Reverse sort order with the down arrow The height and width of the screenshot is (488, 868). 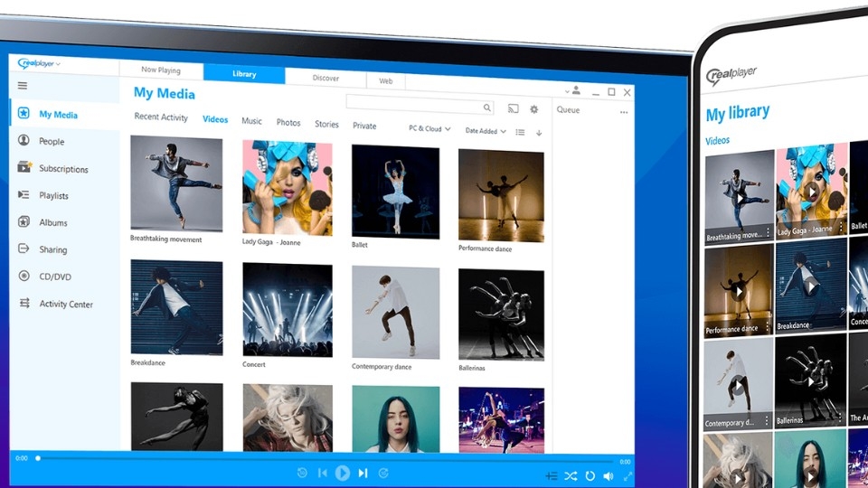[539, 133]
